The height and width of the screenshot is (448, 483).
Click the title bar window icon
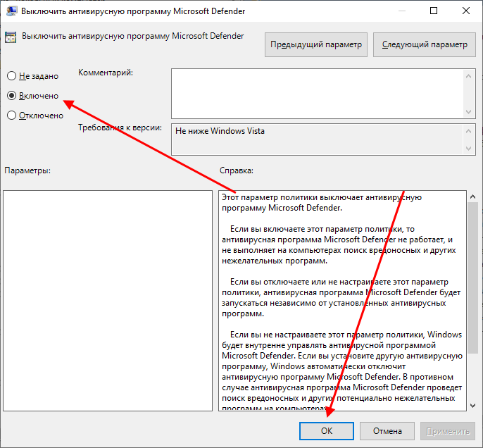pos(11,11)
